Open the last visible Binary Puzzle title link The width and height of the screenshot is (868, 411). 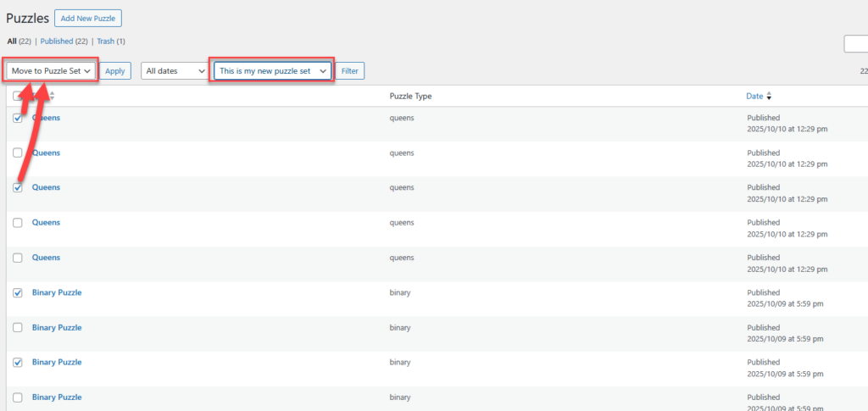[57, 397]
